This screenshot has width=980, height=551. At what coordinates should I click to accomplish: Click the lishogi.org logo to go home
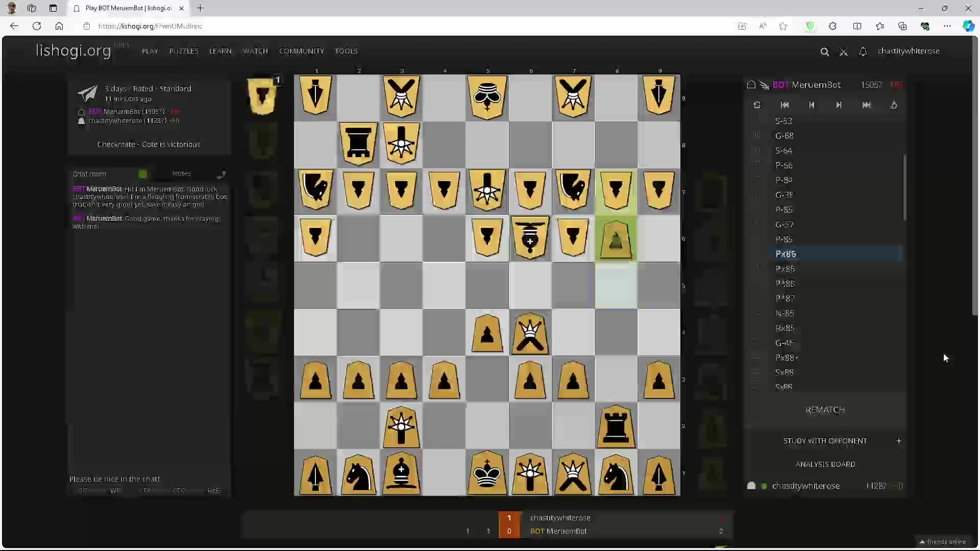click(73, 51)
